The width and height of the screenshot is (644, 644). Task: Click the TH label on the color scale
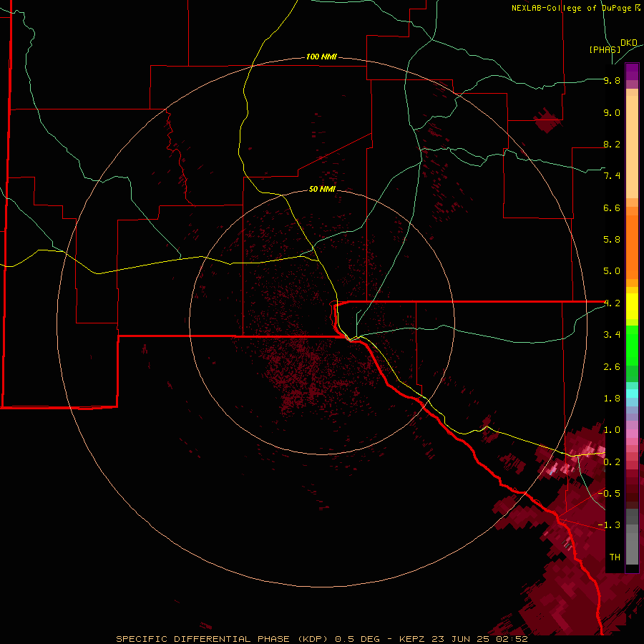click(x=615, y=557)
